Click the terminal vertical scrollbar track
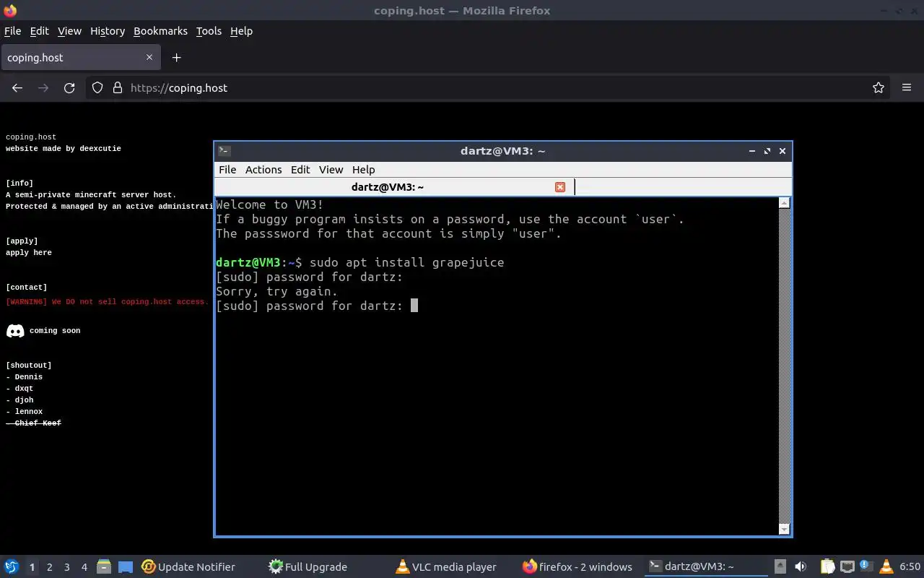924x578 pixels. click(x=785, y=366)
